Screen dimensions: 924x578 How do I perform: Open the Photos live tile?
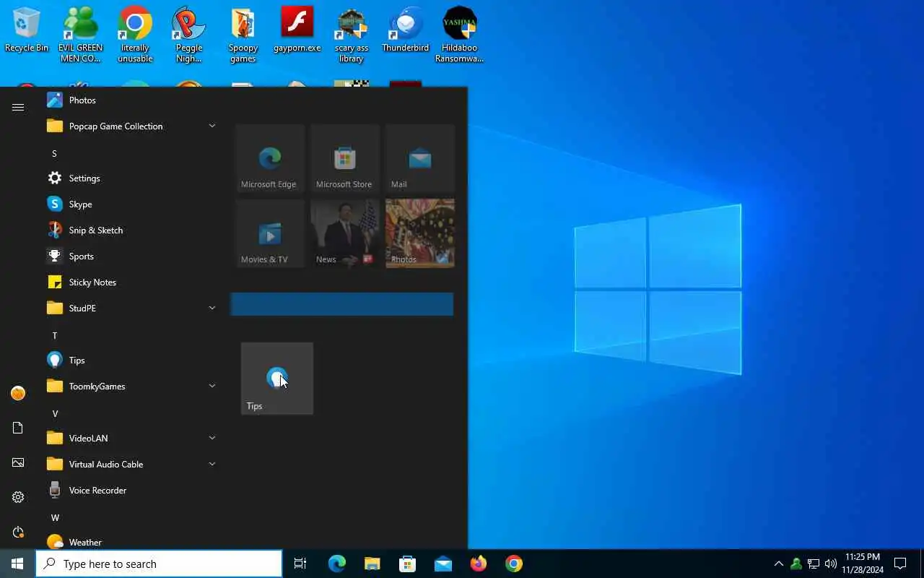tap(420, 233)
